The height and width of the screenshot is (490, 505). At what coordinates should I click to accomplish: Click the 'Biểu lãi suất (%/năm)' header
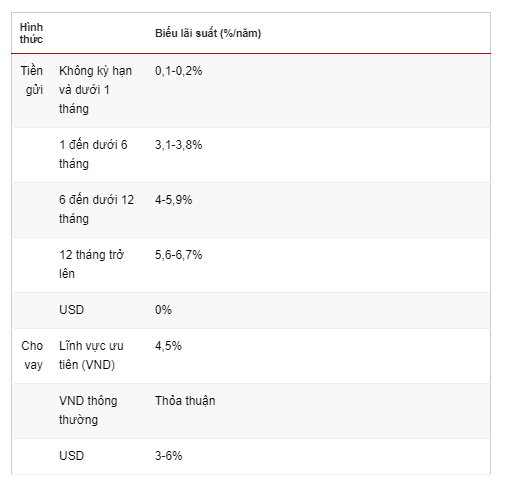pos(208,33)
